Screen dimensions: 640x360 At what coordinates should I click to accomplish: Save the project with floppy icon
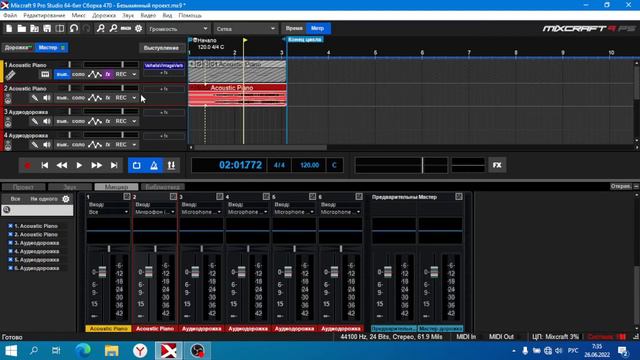click(47, 29)
